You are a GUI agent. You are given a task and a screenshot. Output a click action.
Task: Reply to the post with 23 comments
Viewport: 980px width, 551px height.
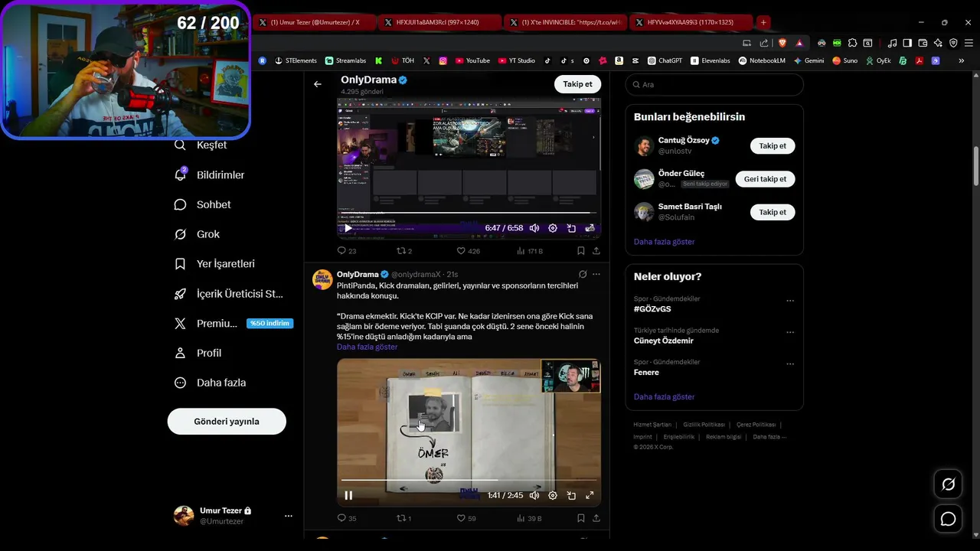(347, 250)
